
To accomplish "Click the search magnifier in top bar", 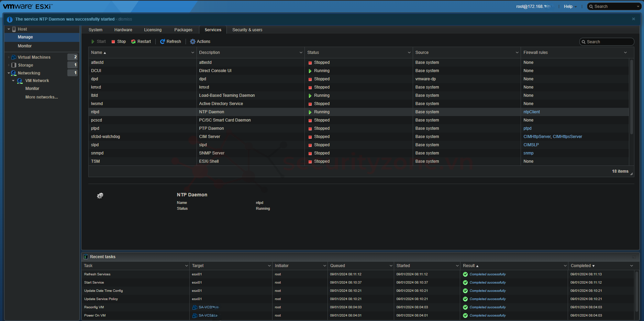I will 591,7.
